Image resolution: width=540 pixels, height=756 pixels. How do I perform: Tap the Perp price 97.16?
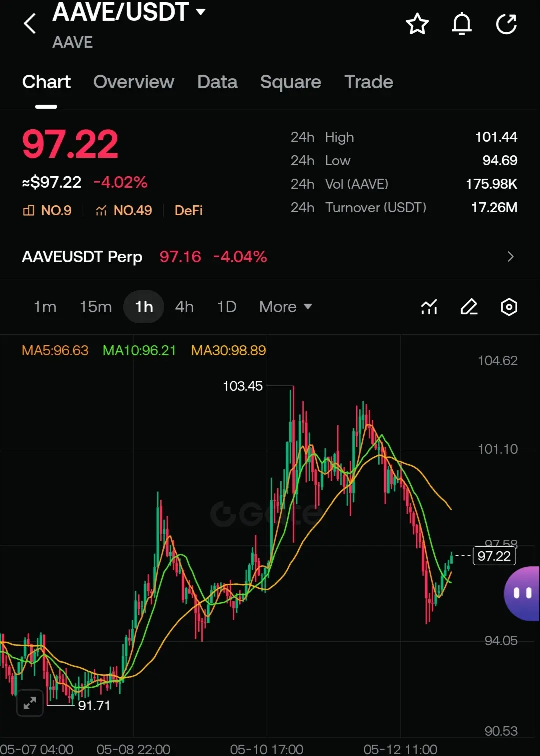coord(180,257)
